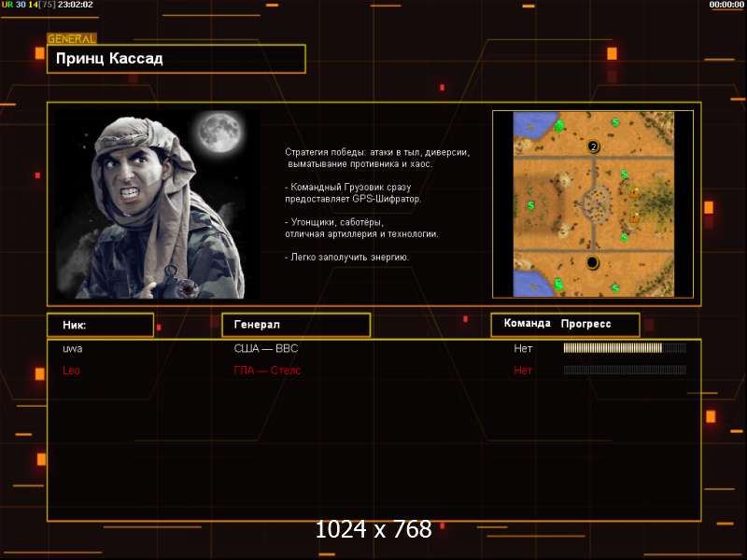Click the desert map preview thumbnail
The width and height of the screenshot is (747, 560).
tap(593, 204)
